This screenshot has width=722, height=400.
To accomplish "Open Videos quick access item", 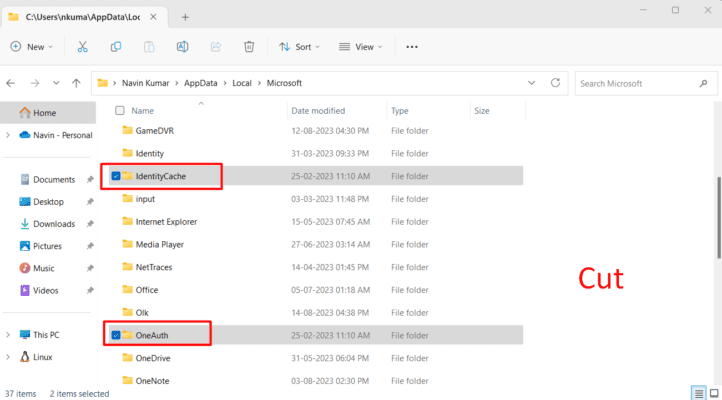I will tap(45, 290).
